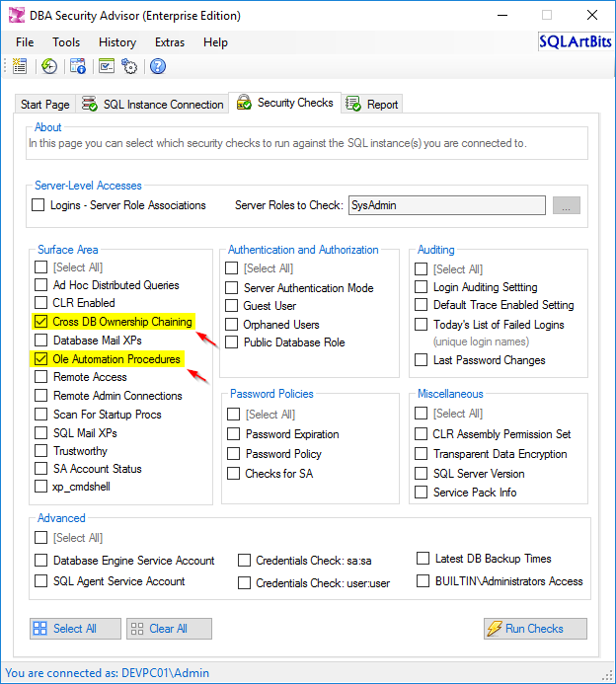Image resolution: width=616 pixels, height=684 pixels.
Task: Click the checklist window toolbar icon
Action: tap(107, 66)
